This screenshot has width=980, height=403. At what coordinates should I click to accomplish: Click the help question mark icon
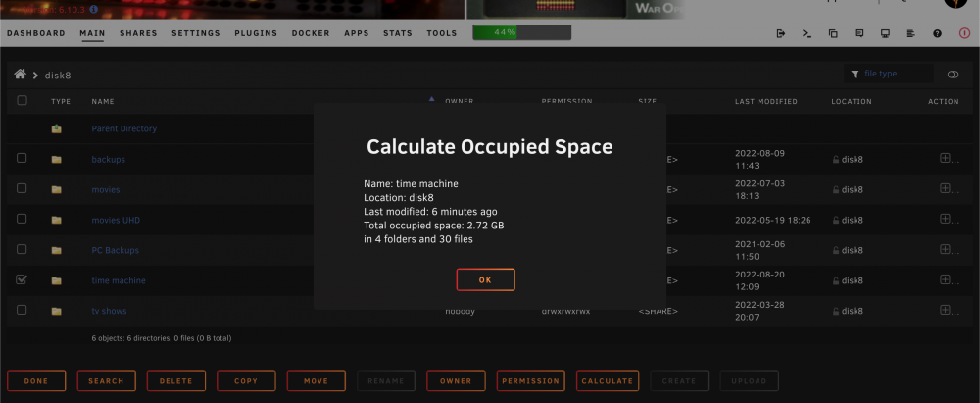[x=938, y=33]
